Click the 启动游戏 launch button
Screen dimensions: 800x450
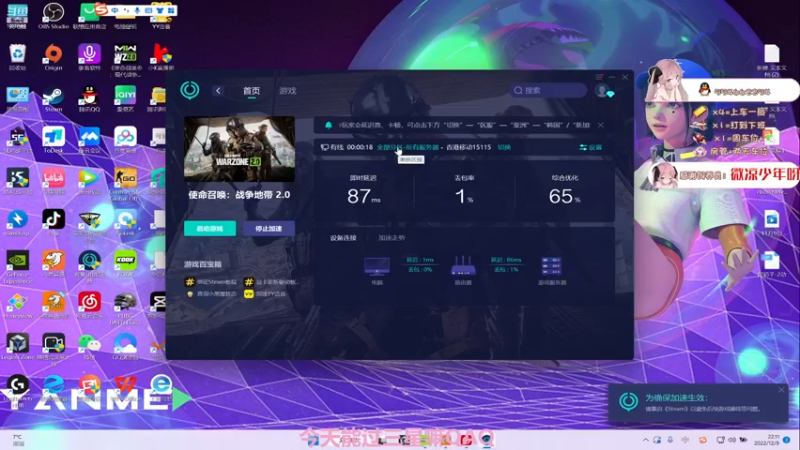210,229
